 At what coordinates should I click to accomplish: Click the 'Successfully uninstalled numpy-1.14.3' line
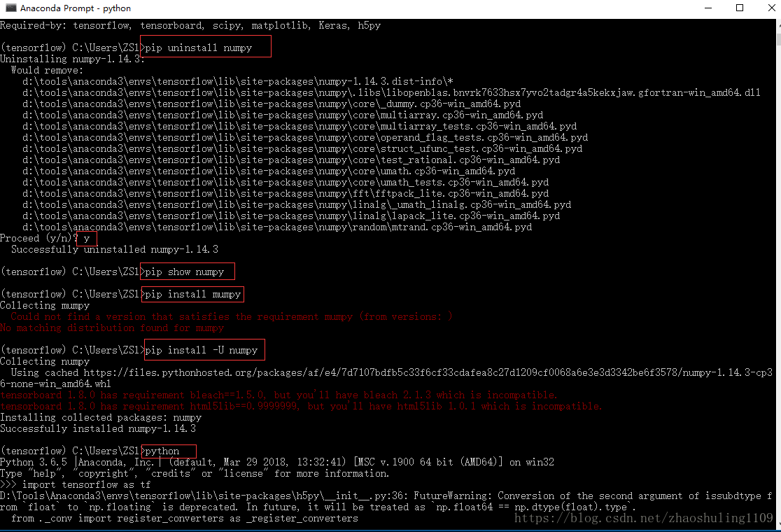pos(115,250)
